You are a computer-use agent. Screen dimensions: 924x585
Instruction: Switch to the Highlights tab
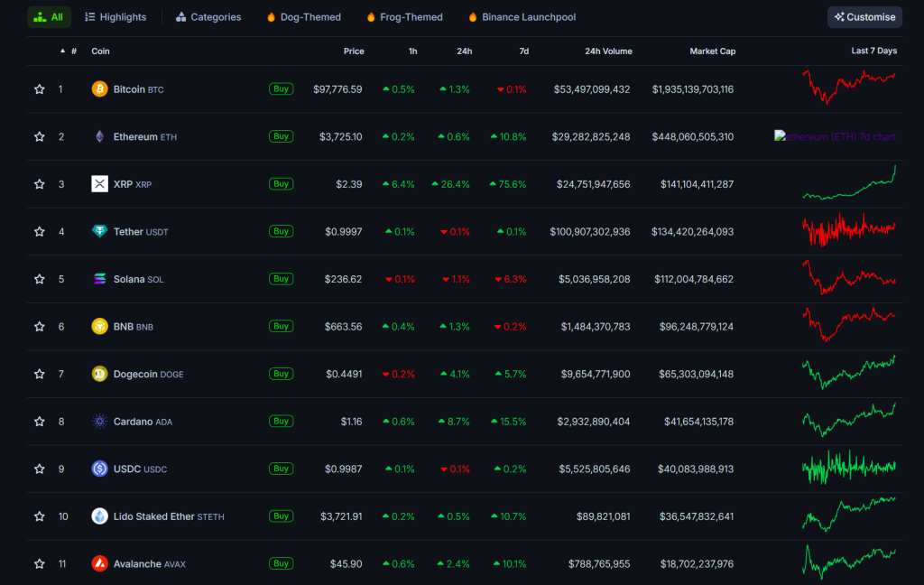pyautogui.click(x=115, y=17)
